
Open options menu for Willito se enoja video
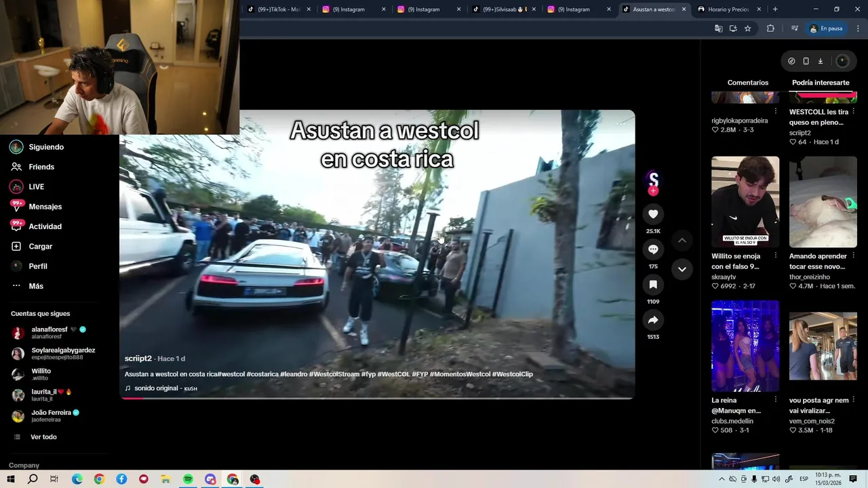coord(776,256)
